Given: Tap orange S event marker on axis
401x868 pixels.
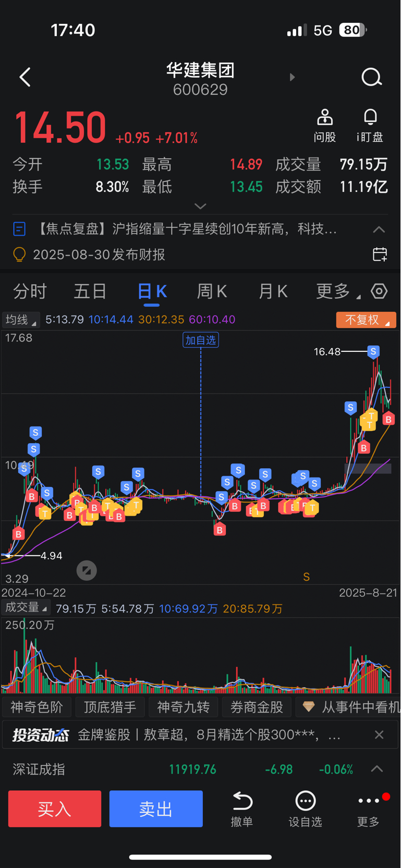Looking at the screenshot, I should pyautogui.click(x=307, y=577).
